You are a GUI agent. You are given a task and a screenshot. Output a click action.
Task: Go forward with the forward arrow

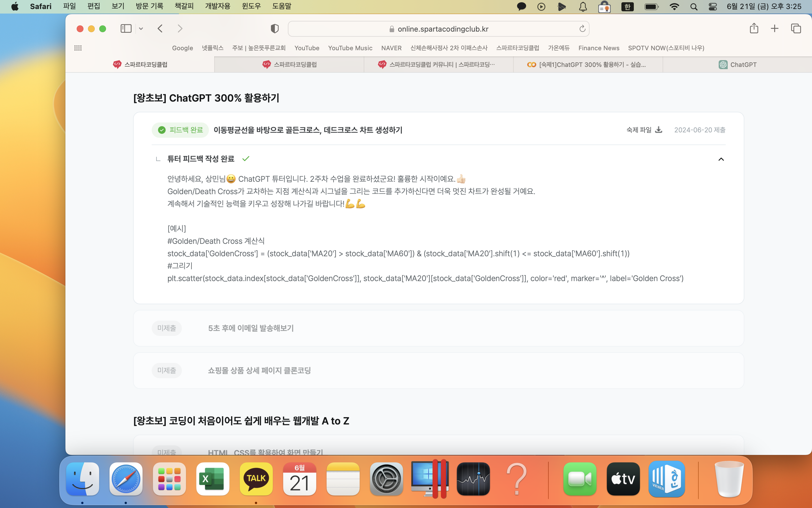(x=180, y=29)
